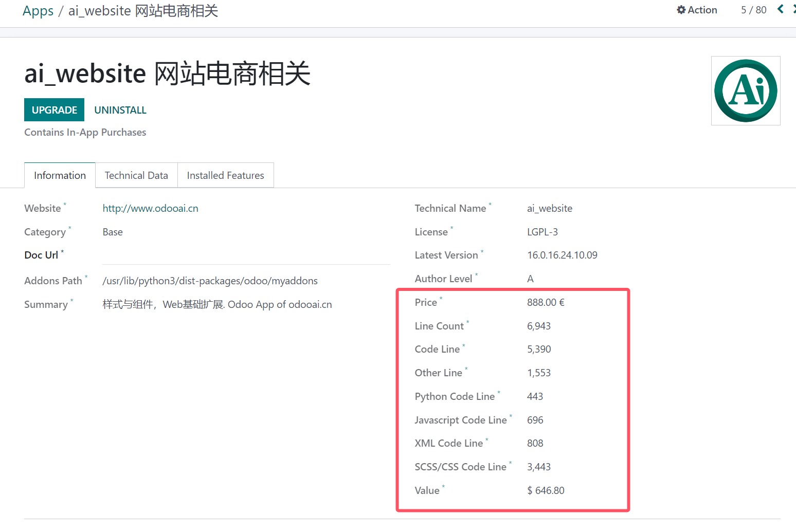Open the Installed Features tab
796x532 pixels.
(225, 175)
